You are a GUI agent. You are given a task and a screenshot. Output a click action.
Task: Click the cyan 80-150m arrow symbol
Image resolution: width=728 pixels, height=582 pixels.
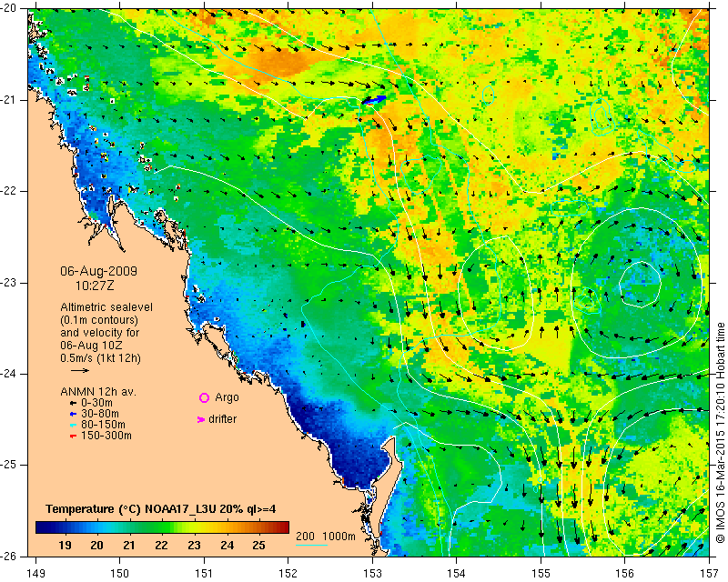pos(73,425)
